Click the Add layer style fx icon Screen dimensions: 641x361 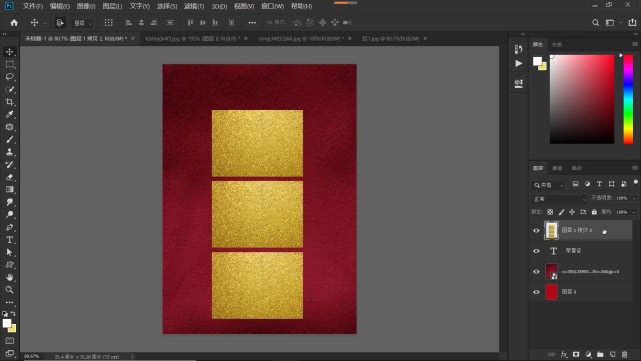pos(564,354)
